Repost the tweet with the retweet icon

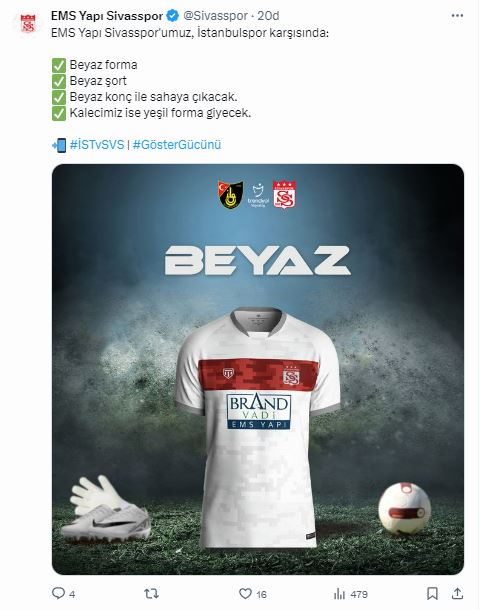click(x=151, y=594)
